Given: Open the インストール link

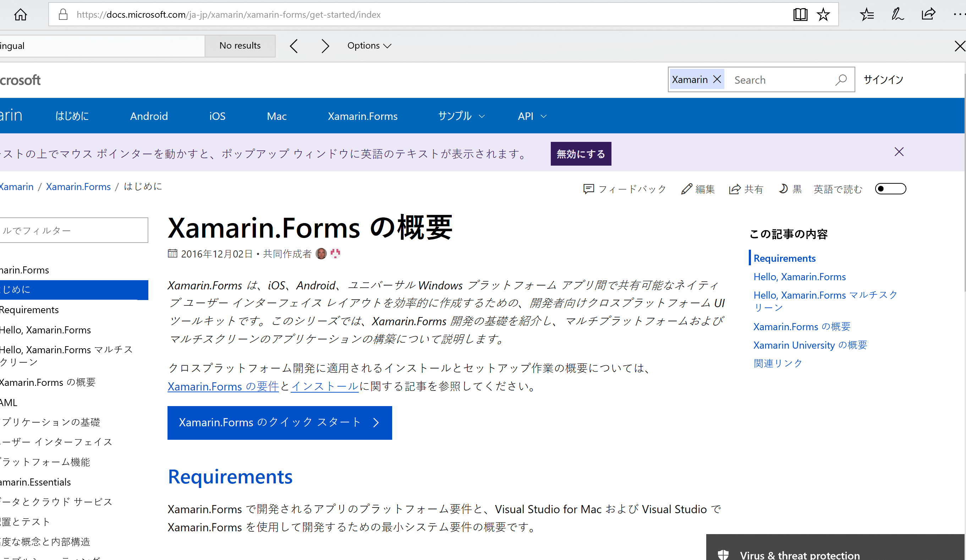Looking at the screenshot, I should (x=325, y=386).
